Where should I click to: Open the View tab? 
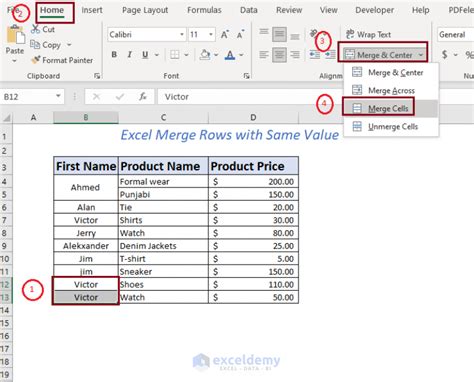coord(328,10)
